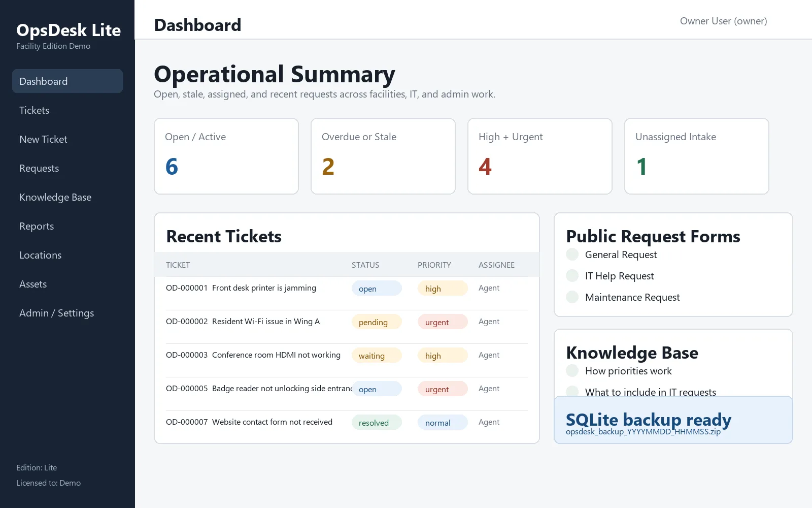
Task: Click the open status badge for OD-000001
Action: [377, 289]
